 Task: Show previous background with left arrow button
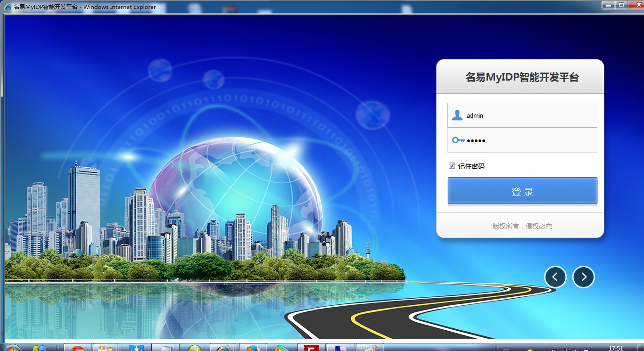555,277
